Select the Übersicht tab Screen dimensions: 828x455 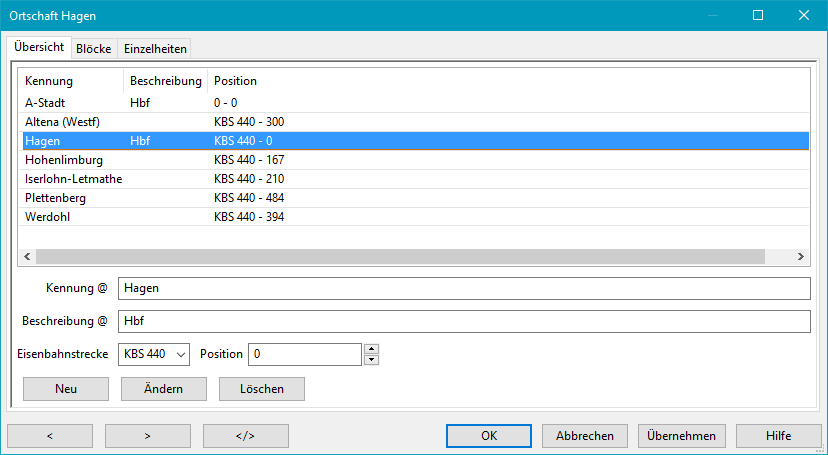pyautogui.click(x=39, y=47)
